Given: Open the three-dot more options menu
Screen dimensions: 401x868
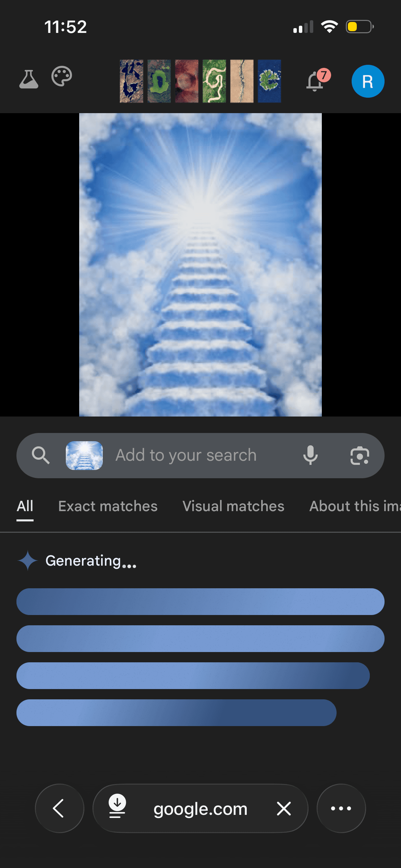Looking at the screenshot, I should point(341,808).
